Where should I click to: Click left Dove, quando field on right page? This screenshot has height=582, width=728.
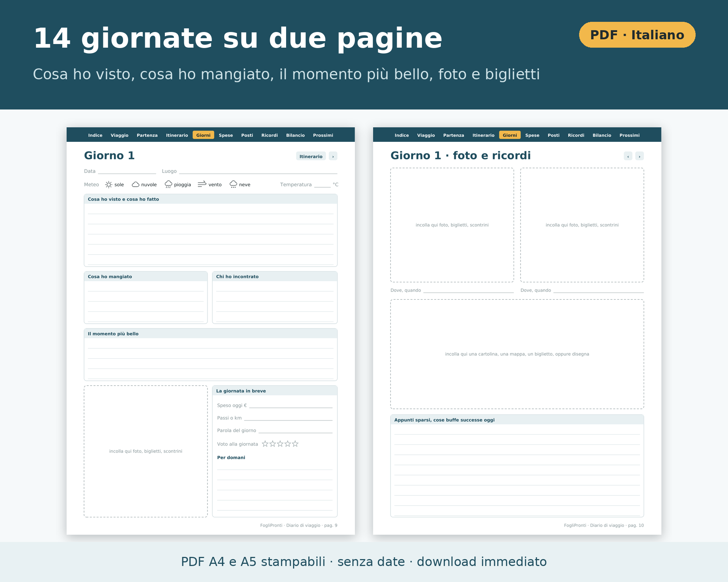(468, 290)
